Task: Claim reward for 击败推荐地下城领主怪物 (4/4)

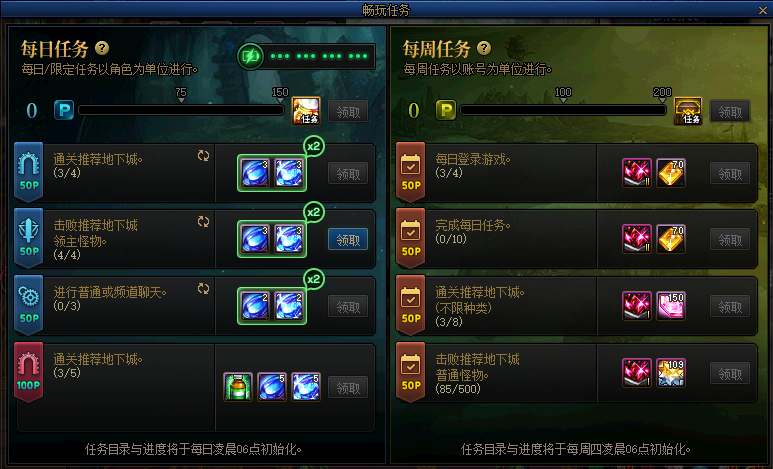Action: (348, 240)
